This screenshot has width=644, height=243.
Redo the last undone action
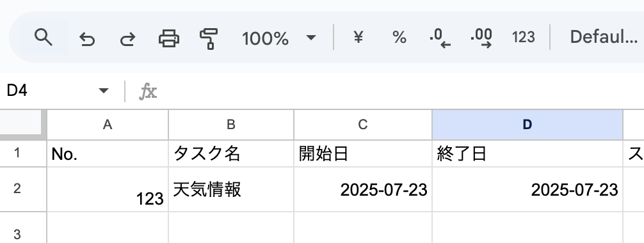[128, 38]
